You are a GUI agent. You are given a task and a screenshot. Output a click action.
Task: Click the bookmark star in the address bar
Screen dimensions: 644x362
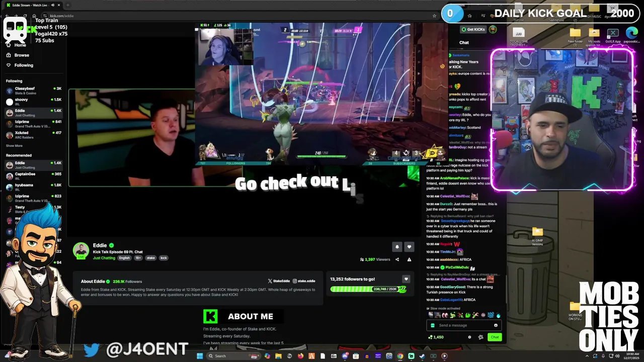[434, 16]
